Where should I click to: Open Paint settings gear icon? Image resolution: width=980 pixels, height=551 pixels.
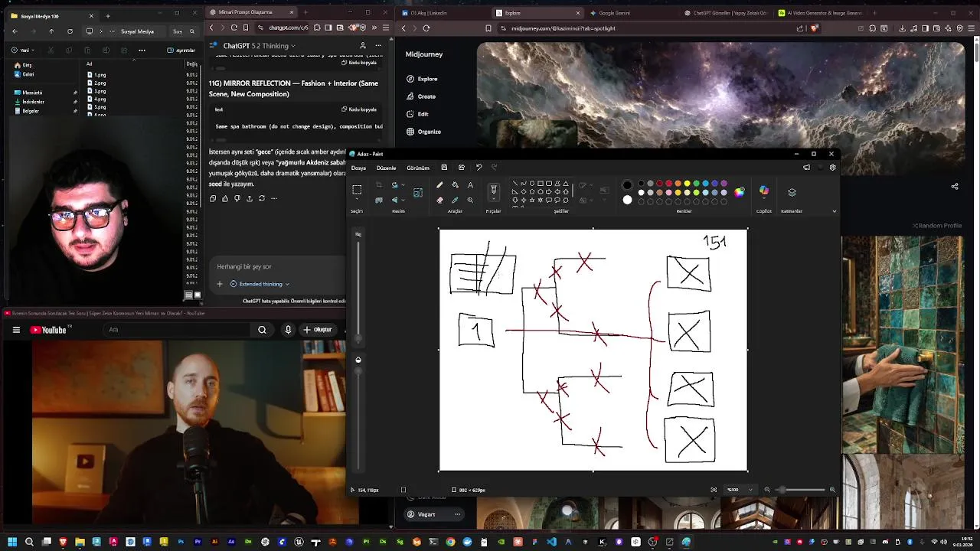click(x=832, y=168)
